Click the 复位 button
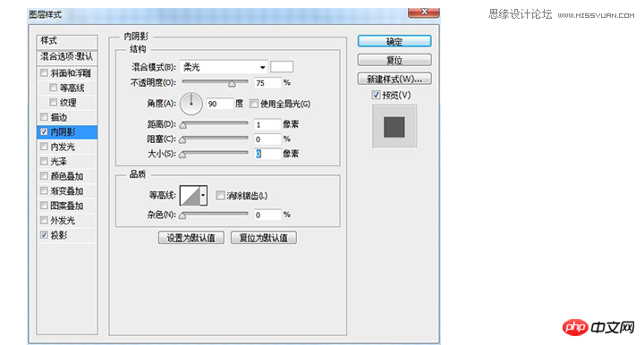The image size is (644, 345). pyautogui.click(x=394, y=60)
